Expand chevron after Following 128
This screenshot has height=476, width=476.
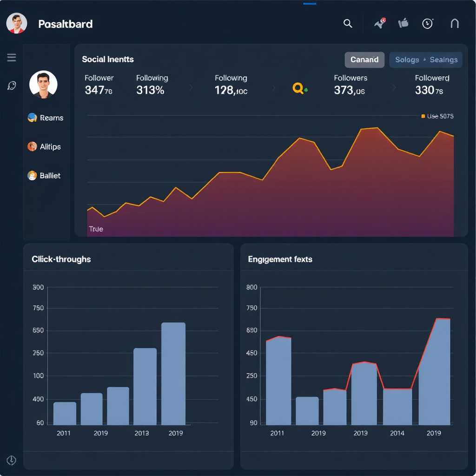pyautogui.click(x=273, y=87)
